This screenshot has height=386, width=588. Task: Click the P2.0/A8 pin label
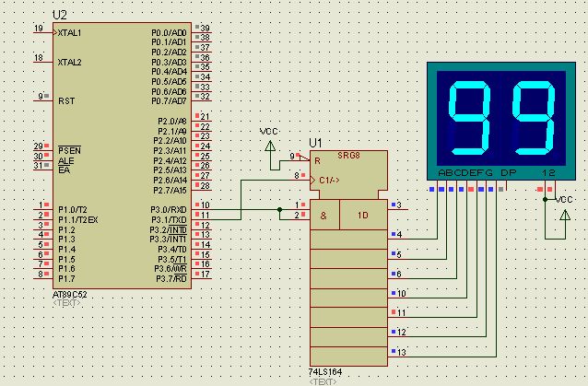pos(172,122)
